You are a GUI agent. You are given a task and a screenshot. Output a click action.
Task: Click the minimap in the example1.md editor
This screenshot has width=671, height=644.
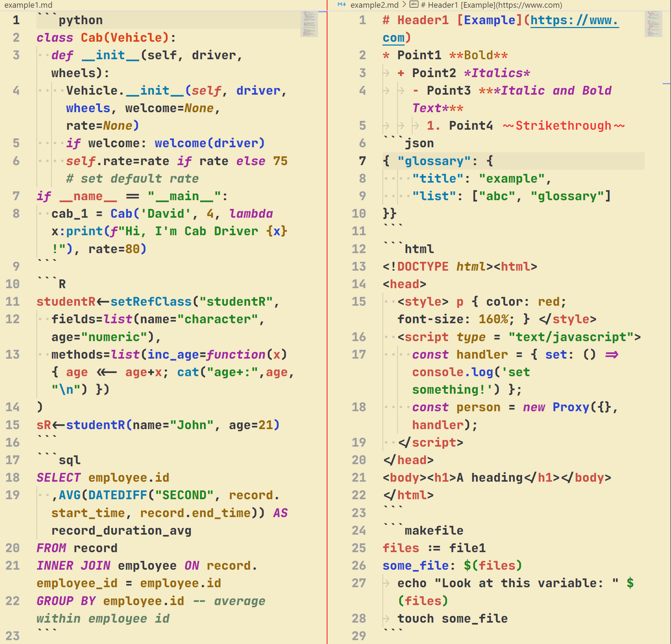click(309, 24)
